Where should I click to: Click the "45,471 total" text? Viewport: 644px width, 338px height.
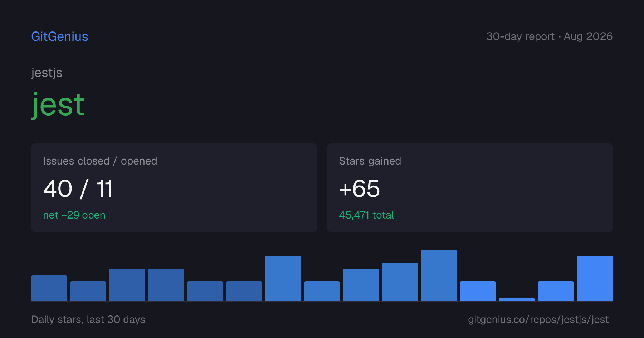pos(366,215)
